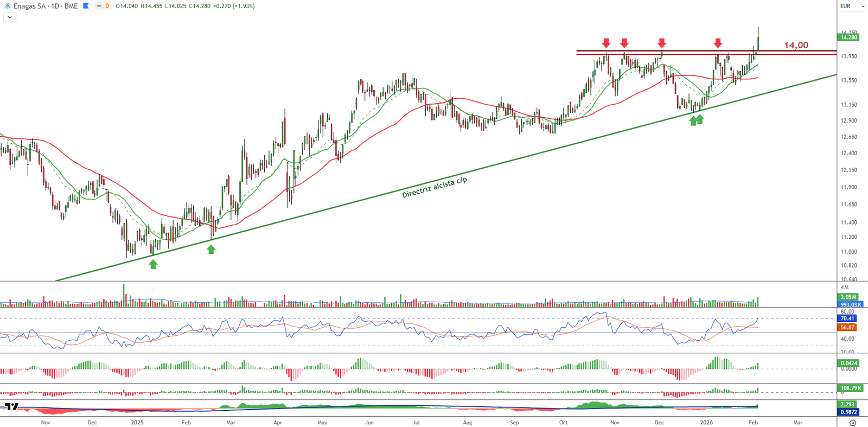Select the green up arrow below early 2025
The image size is (868, 427).
click(x=153, y=264)
